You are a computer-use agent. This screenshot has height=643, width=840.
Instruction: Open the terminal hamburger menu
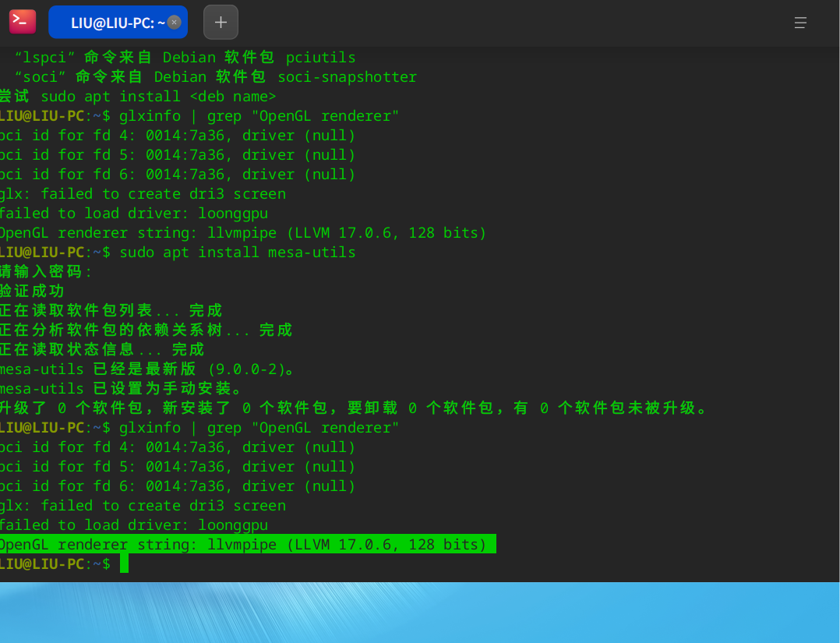pyautogui.click(x=800, y=23)
